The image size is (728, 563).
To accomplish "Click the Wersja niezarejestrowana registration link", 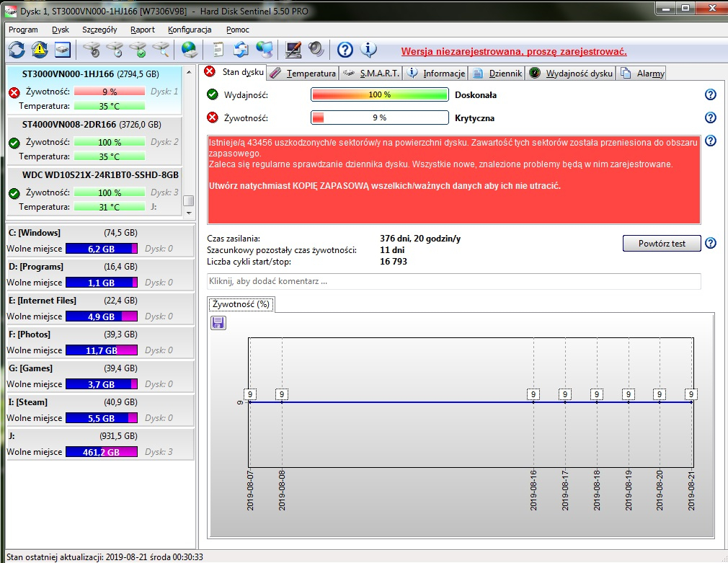I will 514,52.
